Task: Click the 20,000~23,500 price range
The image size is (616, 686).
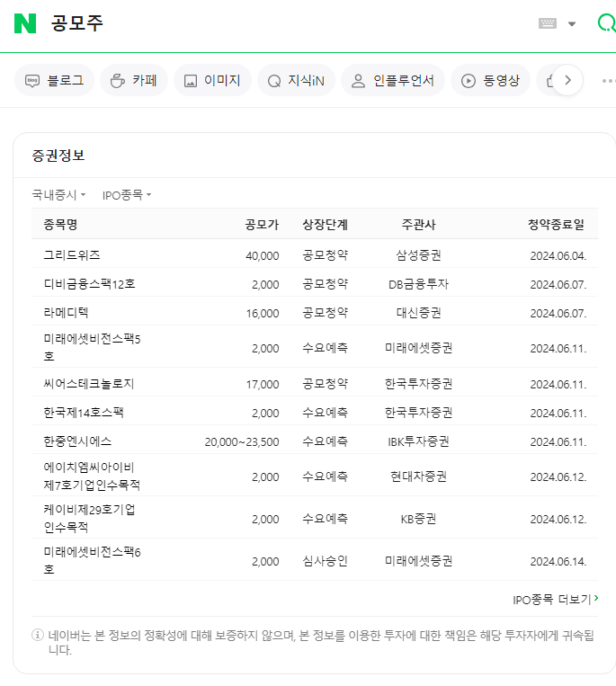Action: point(242,441)
